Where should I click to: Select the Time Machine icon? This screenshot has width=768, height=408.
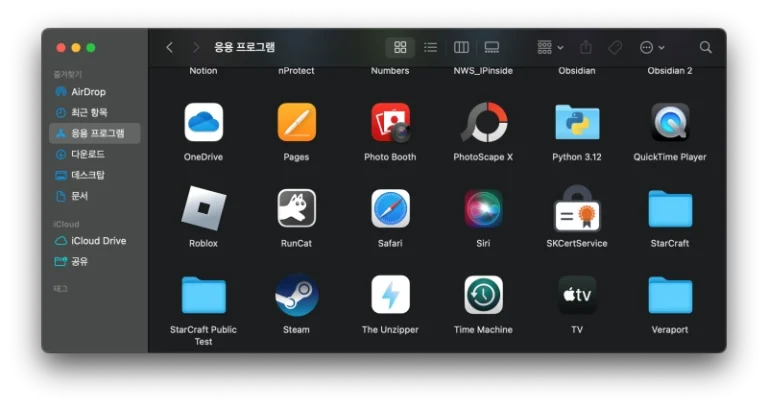click(483, 295)
